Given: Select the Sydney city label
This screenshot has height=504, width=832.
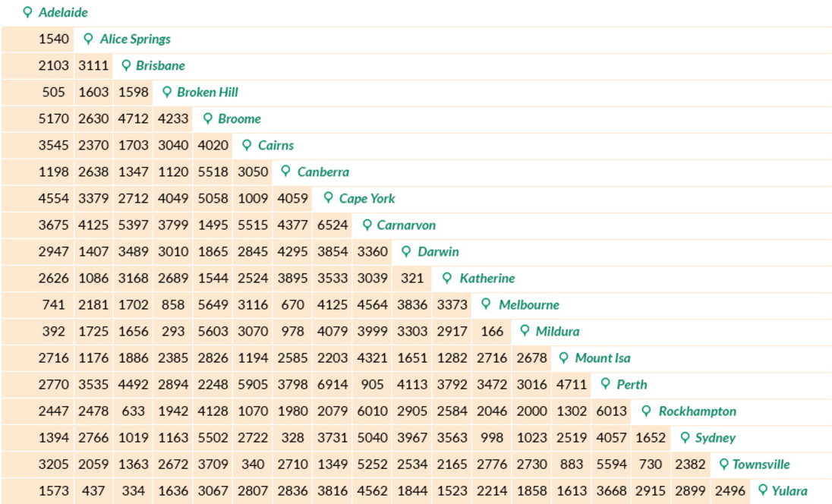Looking at the screenshot, I should 715,438.
